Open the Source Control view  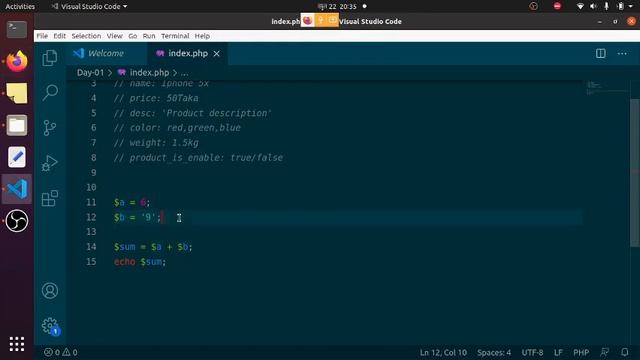50,128
